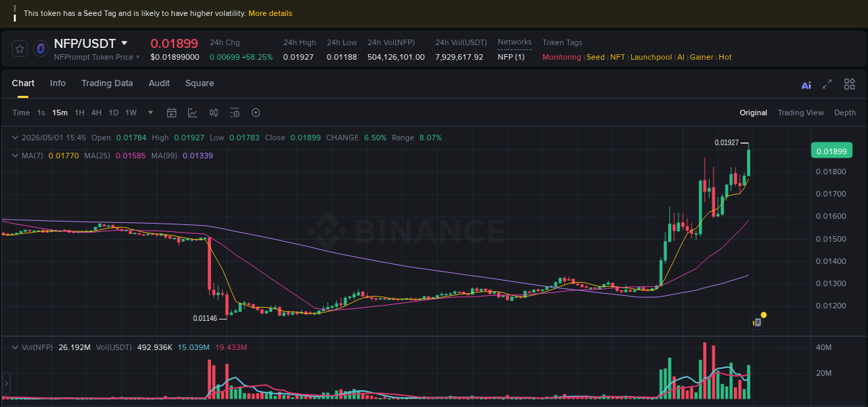Click the current price tag 0.01899 on axis
The image size is (868, 407).
point(831,151)
